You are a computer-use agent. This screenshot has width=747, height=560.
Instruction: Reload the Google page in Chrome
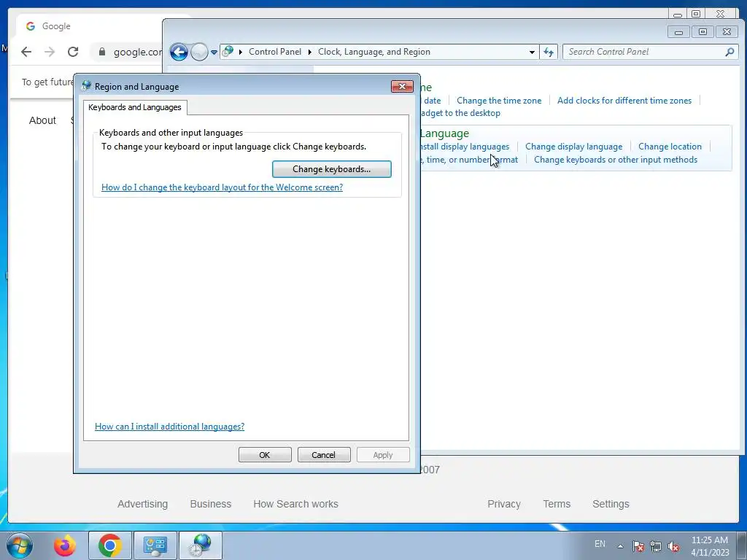[x=73, y=52]
